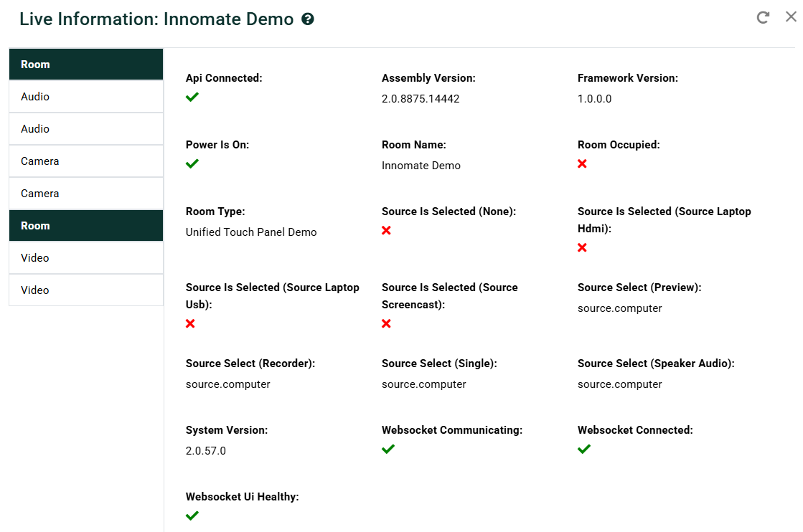Image resolution: width=803 pixels, height=532 pixels.
Task: Click the Websocket Connected label
Action: click(636, 430)
